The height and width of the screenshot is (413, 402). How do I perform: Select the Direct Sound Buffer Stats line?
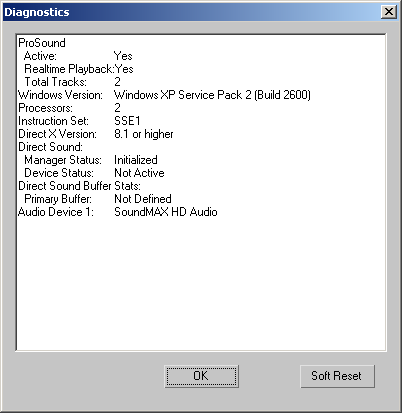point(79,186)
